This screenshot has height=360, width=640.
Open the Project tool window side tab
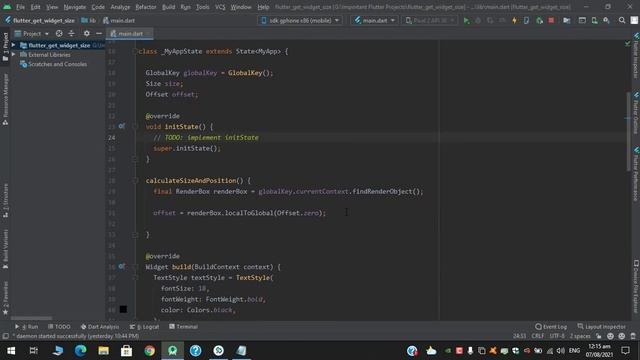coord(5,47)
